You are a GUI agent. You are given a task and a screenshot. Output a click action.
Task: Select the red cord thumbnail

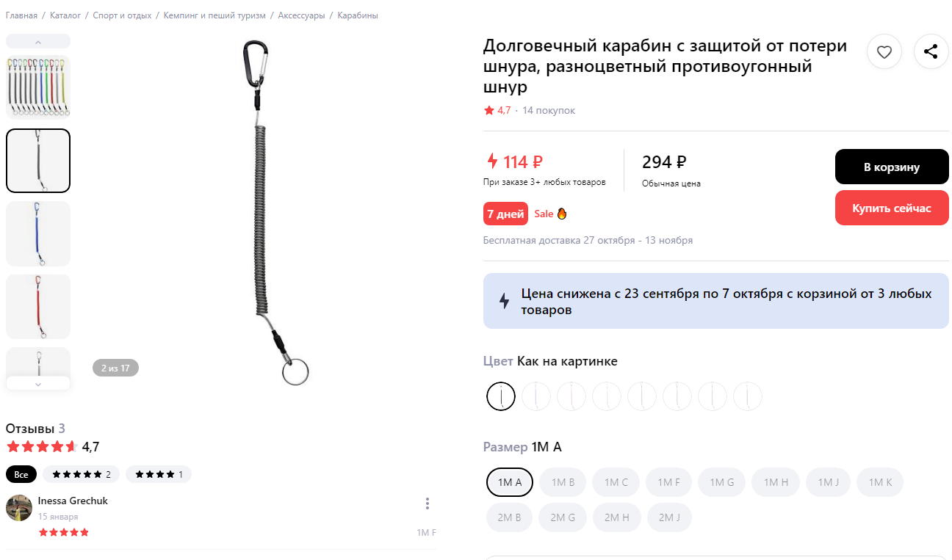tap(38, 307)
